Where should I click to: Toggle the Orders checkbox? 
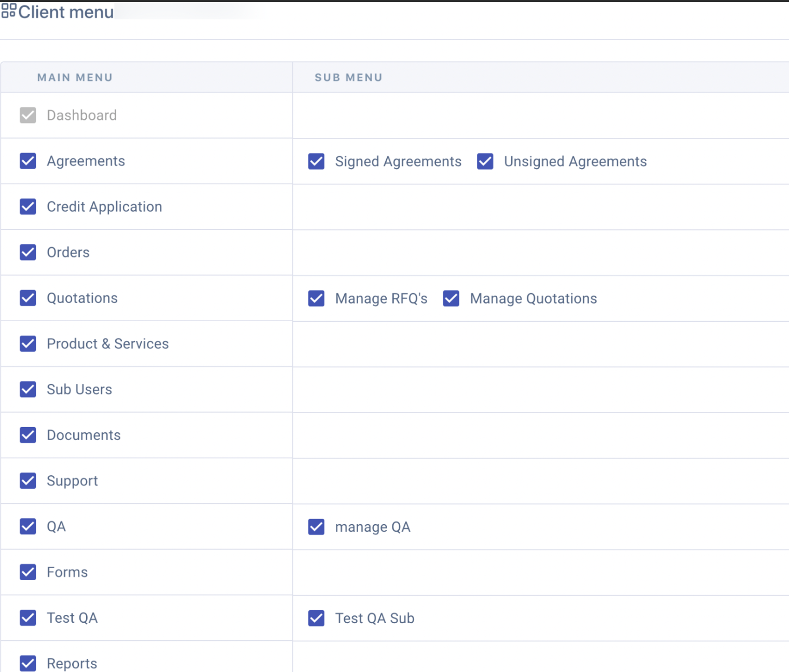click(x=28, y=252)
